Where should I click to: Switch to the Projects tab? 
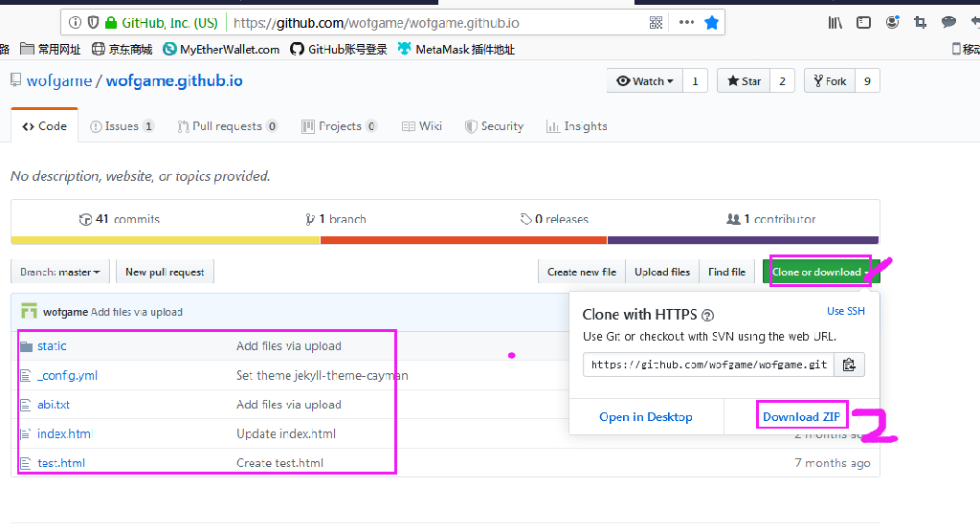pyautogui.click(x=340, y=126)
